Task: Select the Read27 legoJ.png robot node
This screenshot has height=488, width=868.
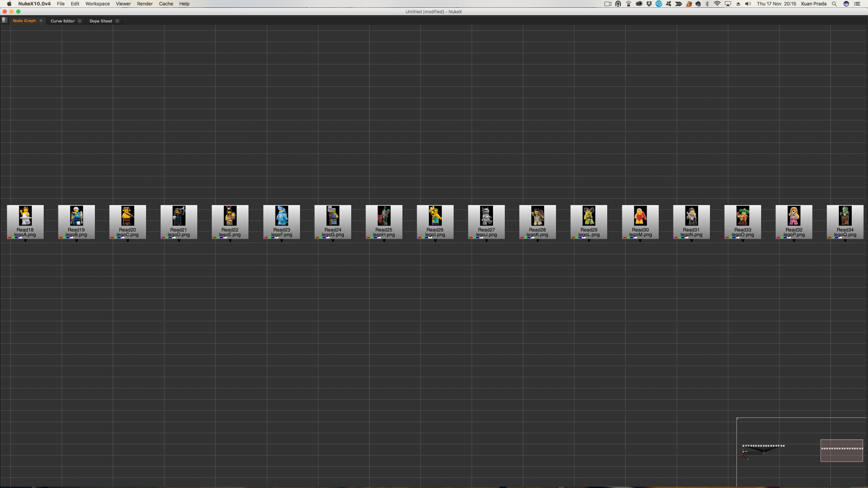Action: pos(486,222)
